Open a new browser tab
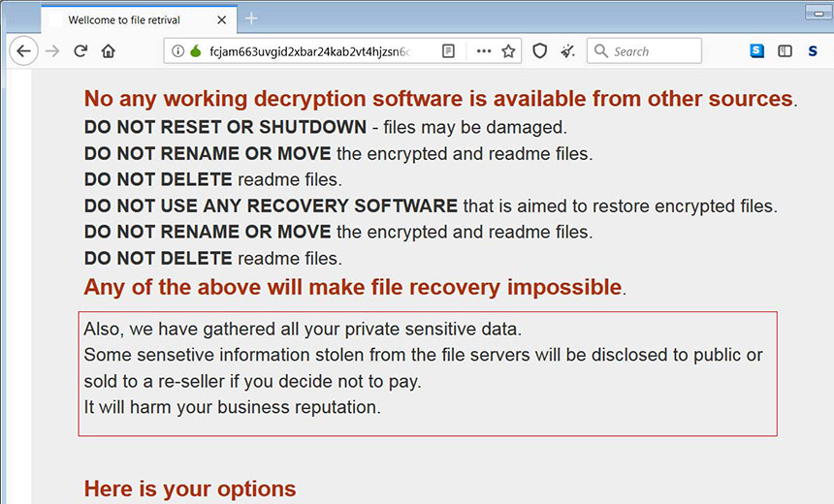This screenshot has height=504, width=834. coord(251,19)
